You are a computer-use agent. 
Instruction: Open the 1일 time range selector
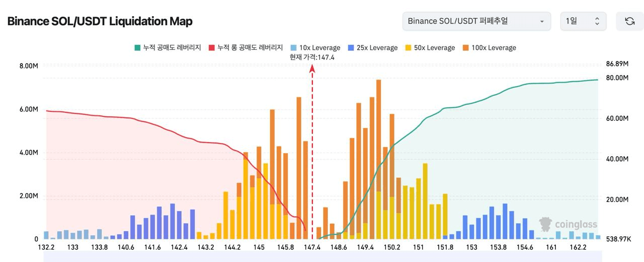(583, 21)
